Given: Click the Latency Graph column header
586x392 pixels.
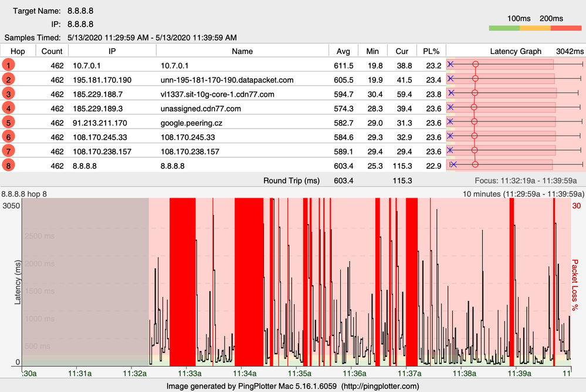Looking at the screenshot, I should pyautogui.click(x=516, y=51).
